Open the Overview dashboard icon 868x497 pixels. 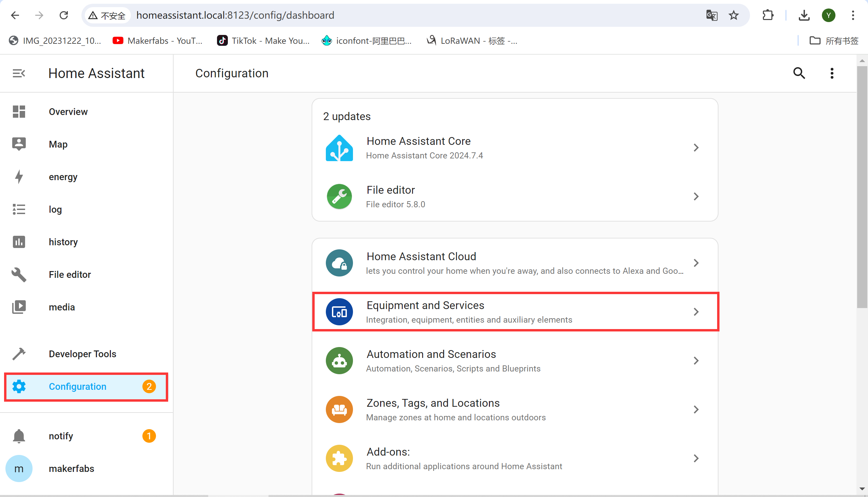19,112
